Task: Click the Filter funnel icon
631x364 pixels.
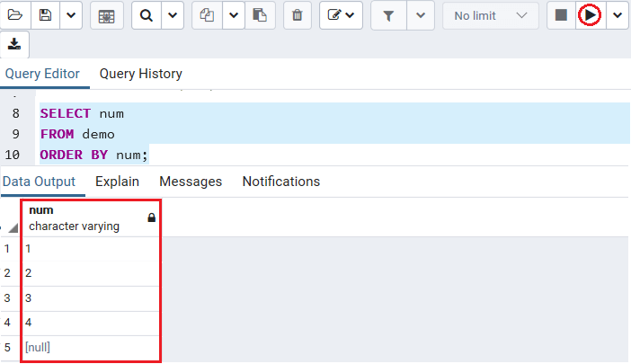Action: point(388,15)
